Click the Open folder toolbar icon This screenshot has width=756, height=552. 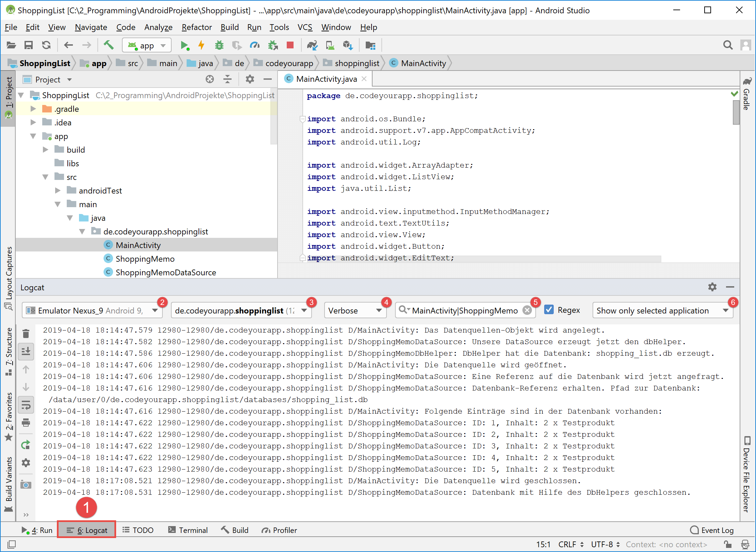point(11,45)
